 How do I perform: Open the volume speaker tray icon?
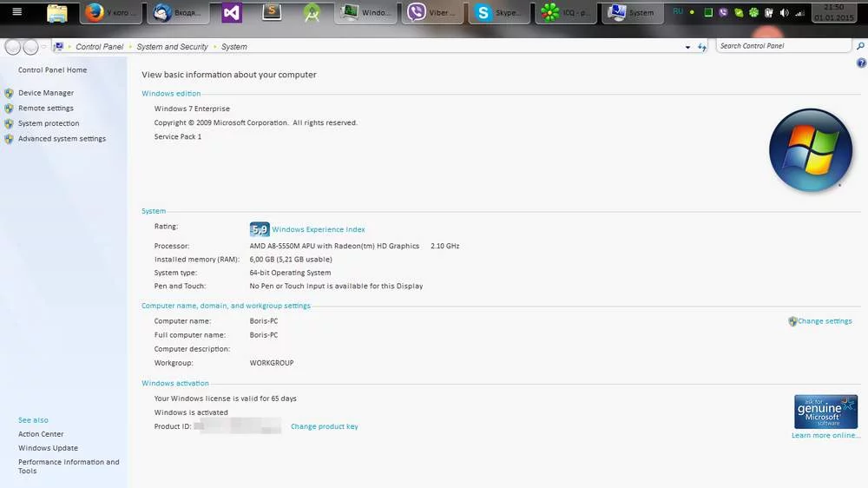tap(784, 12)
